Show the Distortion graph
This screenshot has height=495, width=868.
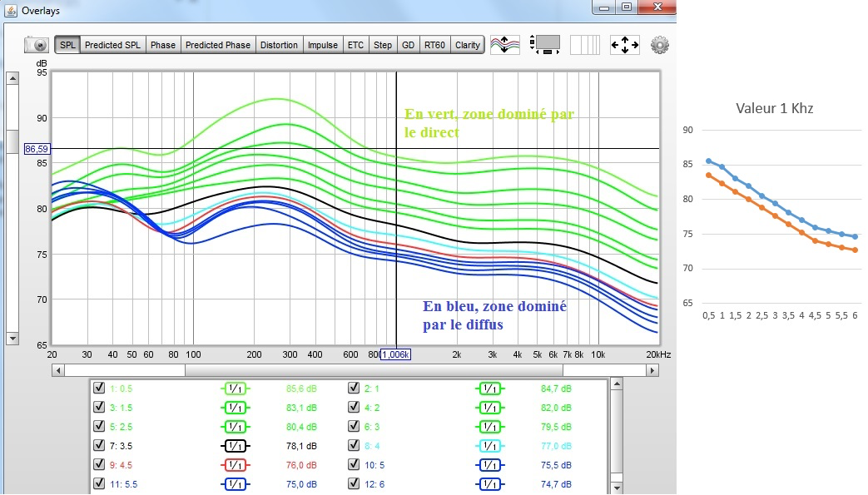[278, 45]
